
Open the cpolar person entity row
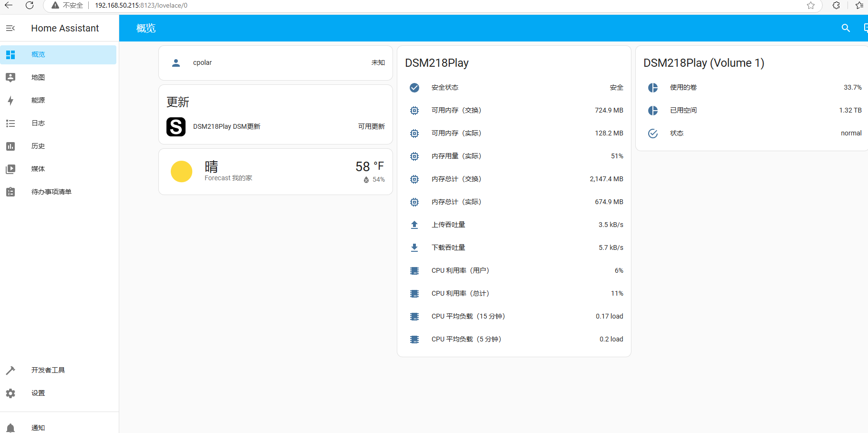(x=276, y=63)
